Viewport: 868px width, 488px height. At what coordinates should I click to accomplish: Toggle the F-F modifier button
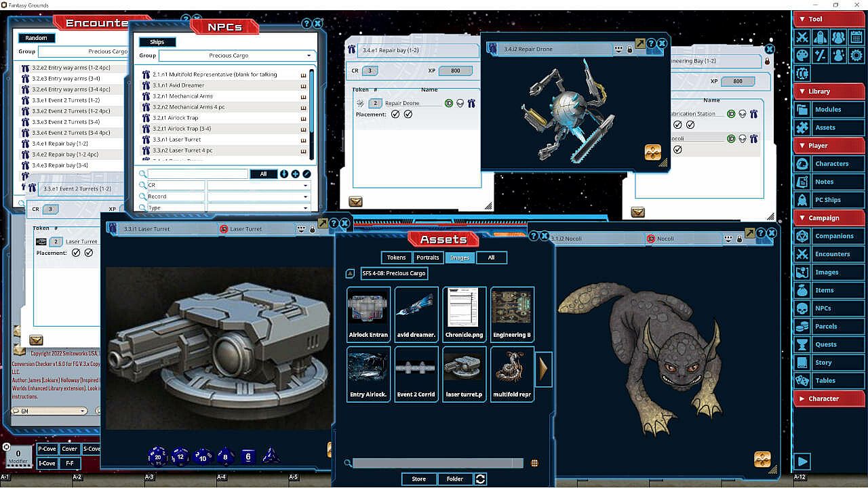[69, 464]
